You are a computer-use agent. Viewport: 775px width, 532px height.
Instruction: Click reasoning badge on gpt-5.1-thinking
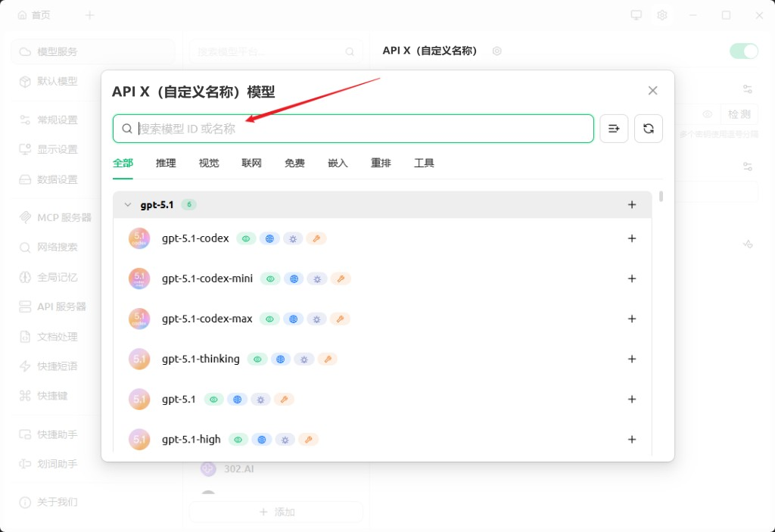pyautogui.click(x=304, y=359)
